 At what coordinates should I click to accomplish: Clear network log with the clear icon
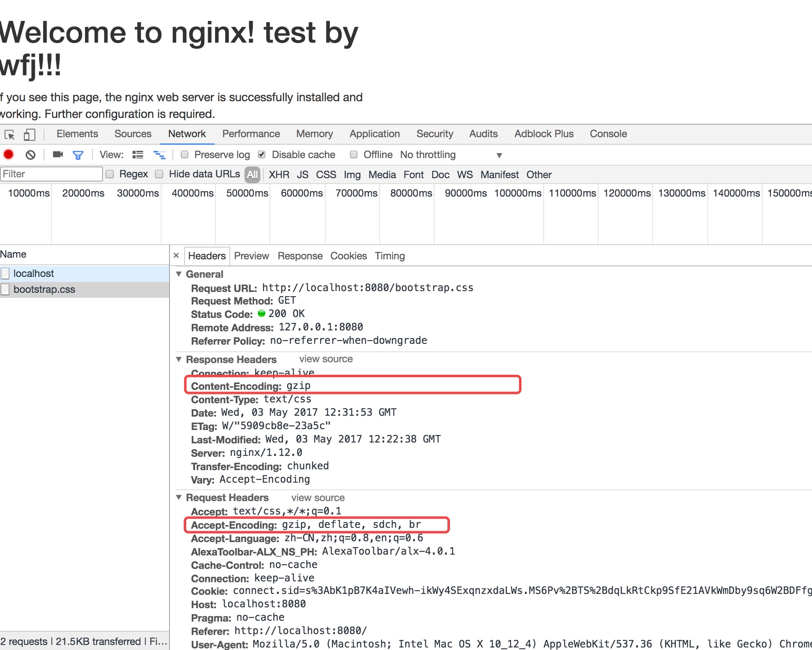pos(30,155)
